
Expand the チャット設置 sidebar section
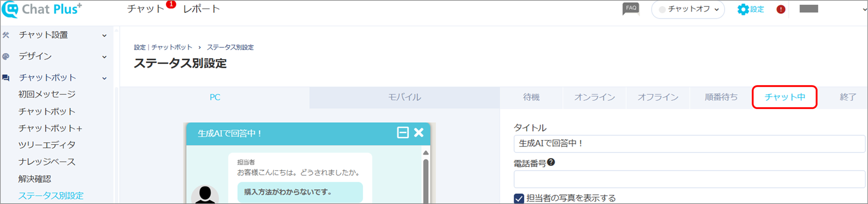(105, 35)
